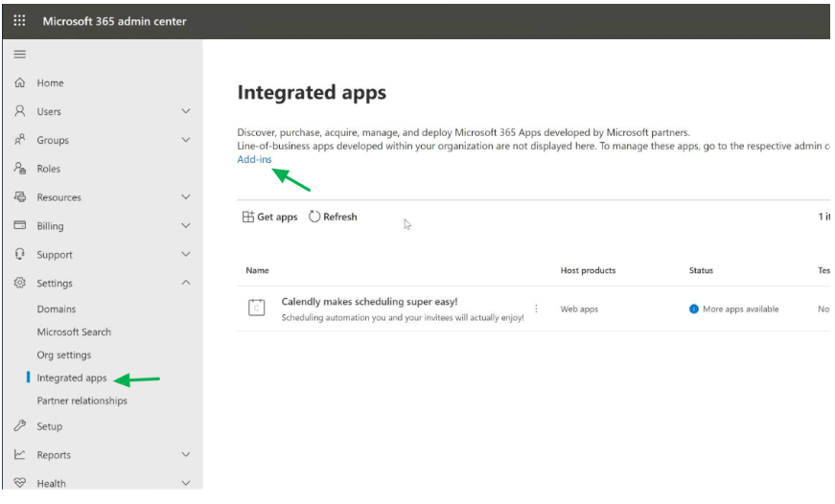Select Org settings under Settings
Screen dimensions: 835x504
click(64, 355)
